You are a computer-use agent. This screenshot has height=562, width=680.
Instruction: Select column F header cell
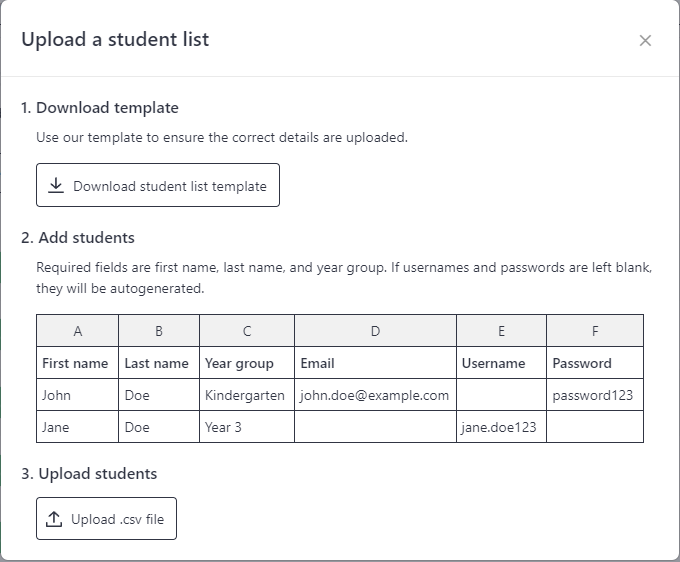click(595, 331)
